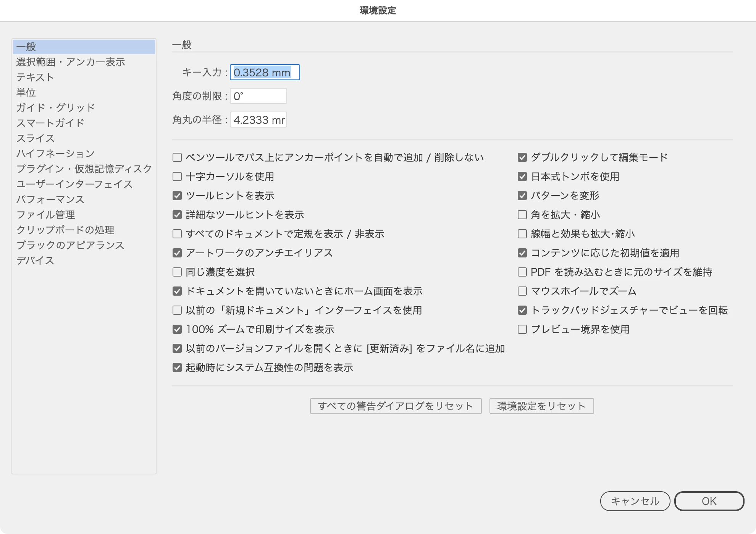Uncheck ツールヒントを表示 checkbox
Viewport: 756px width, 534px height.
pos(177,196)
